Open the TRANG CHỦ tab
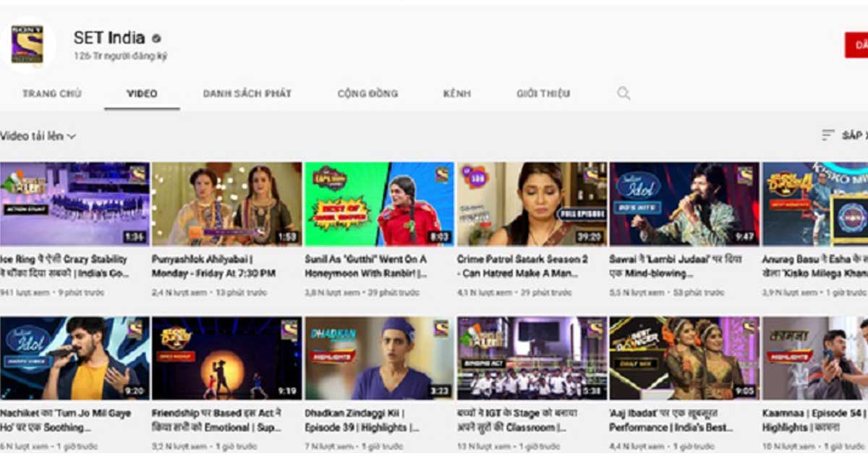Image resolution: width=868 pixels, height=456 pixels. 51,93
